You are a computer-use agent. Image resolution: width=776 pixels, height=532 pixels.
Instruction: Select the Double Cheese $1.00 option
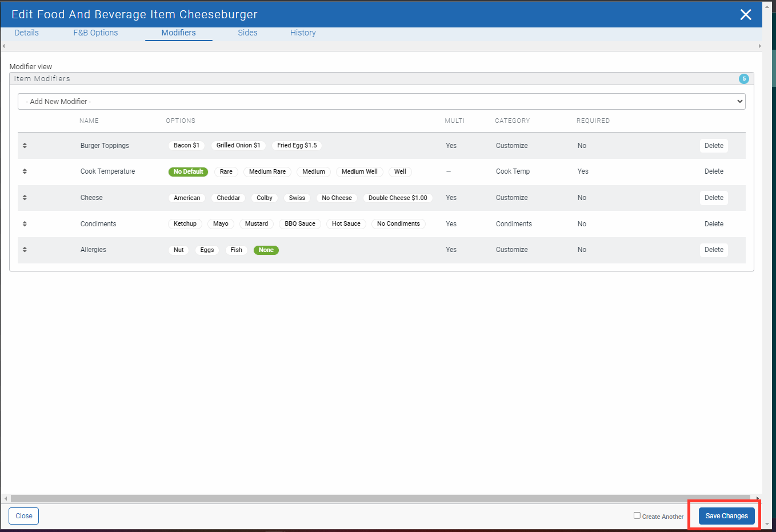[x=398, y=198]
